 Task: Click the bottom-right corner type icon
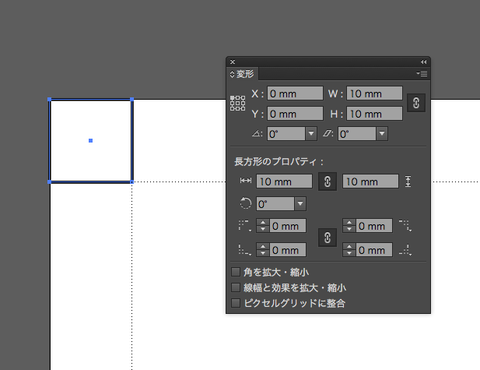pyautogui.click(x=405, y=250)
